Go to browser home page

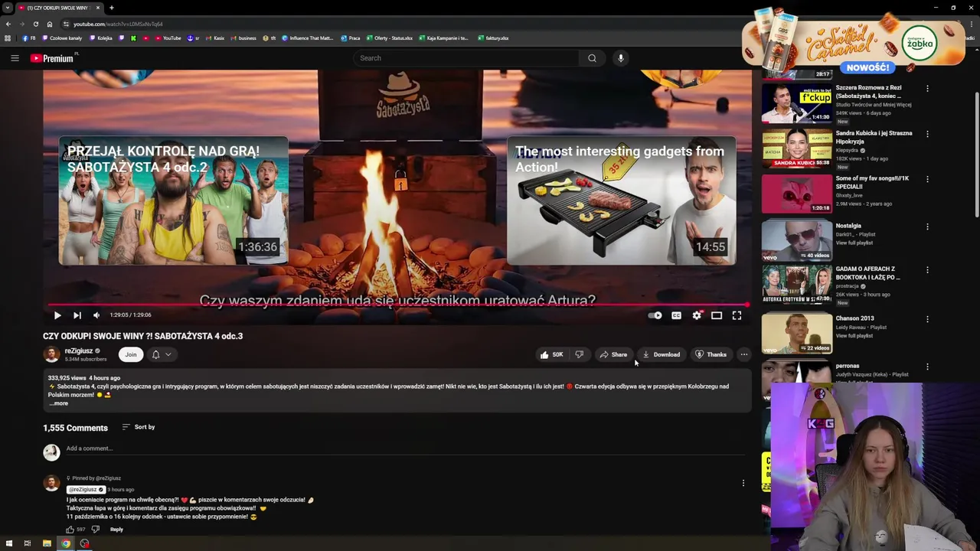point(50,24)
